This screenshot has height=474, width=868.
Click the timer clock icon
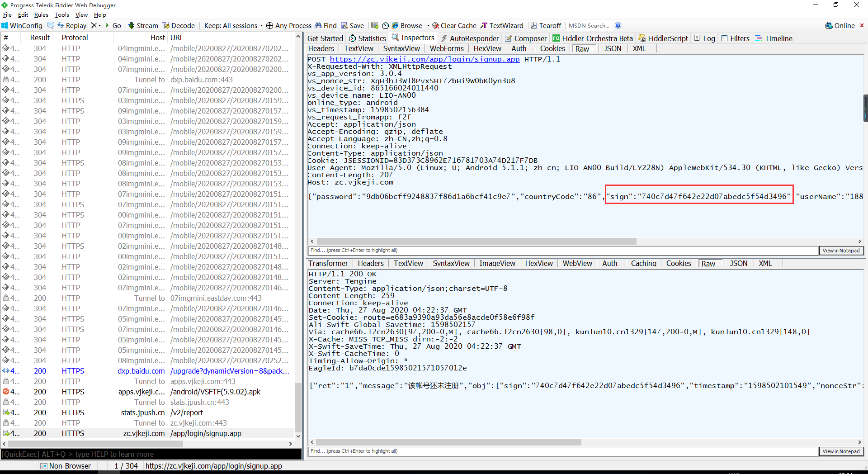point(385,25)
